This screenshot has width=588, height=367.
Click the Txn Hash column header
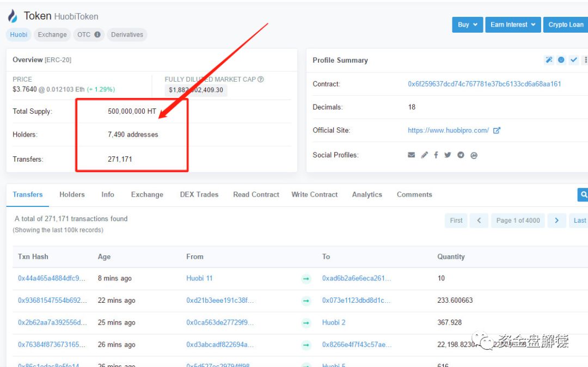click(33, 257)
